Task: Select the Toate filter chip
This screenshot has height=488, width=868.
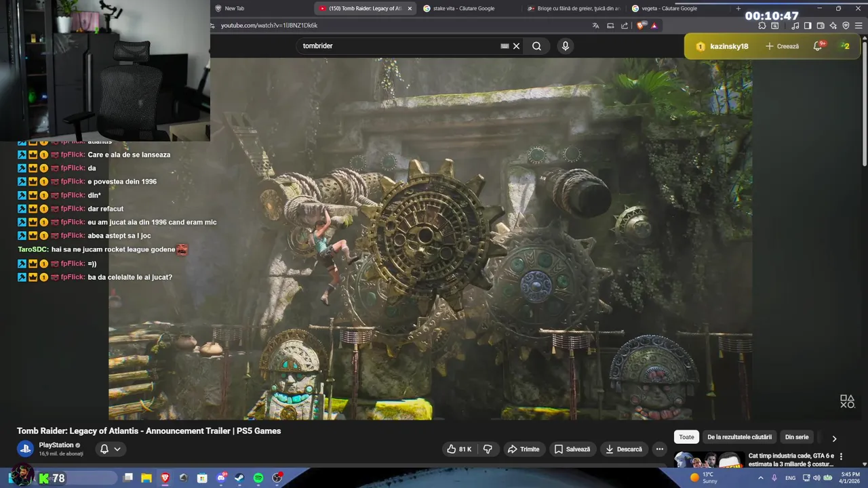Action: [x=687, y=437]
